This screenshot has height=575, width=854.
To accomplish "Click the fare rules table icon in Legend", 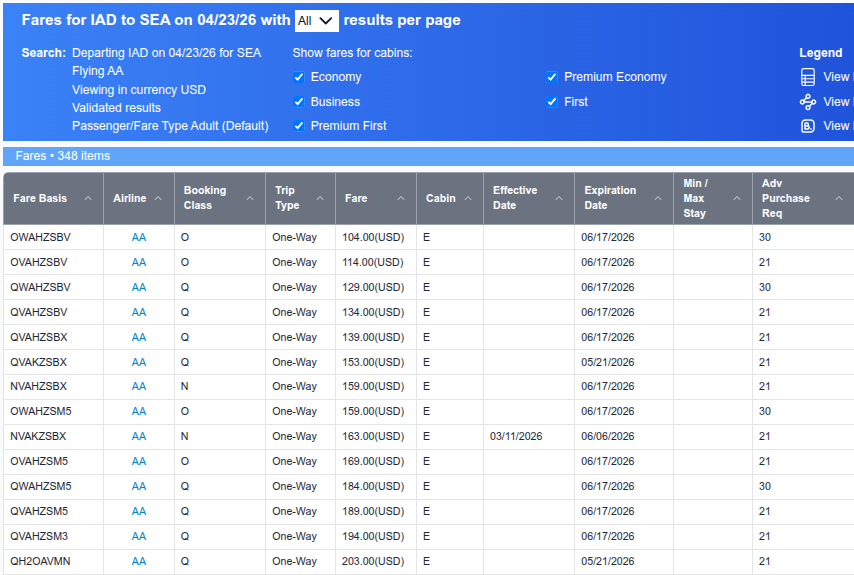I will [x=808, y=77].
